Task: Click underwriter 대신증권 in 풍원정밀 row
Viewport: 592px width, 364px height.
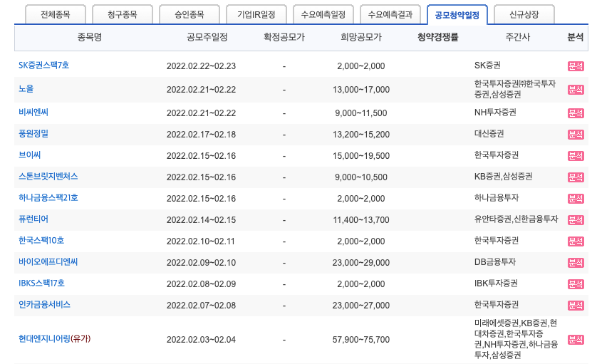Action: click(x=489, y=133)
